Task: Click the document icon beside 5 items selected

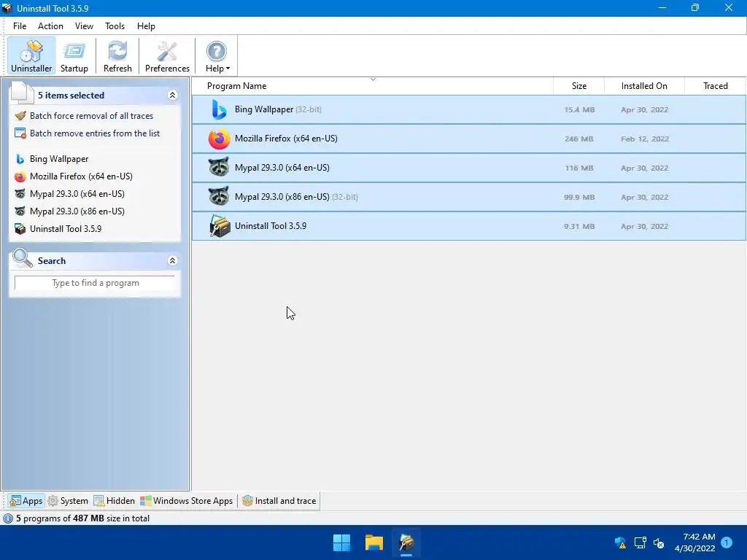Action: (22, 93)
